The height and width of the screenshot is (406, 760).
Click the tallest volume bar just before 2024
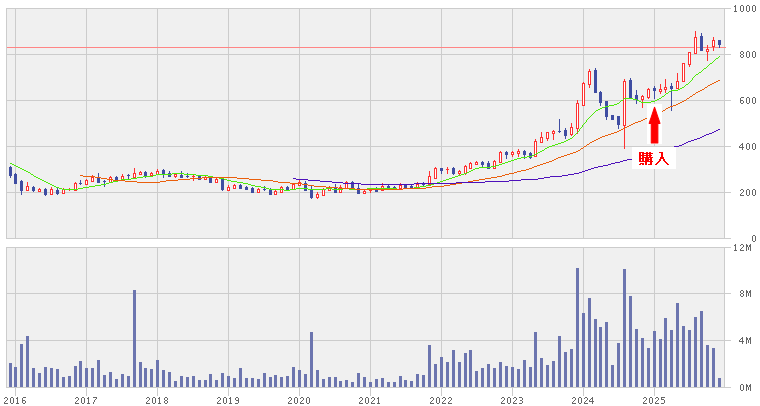pyautogui.click(x=577, y=327)
